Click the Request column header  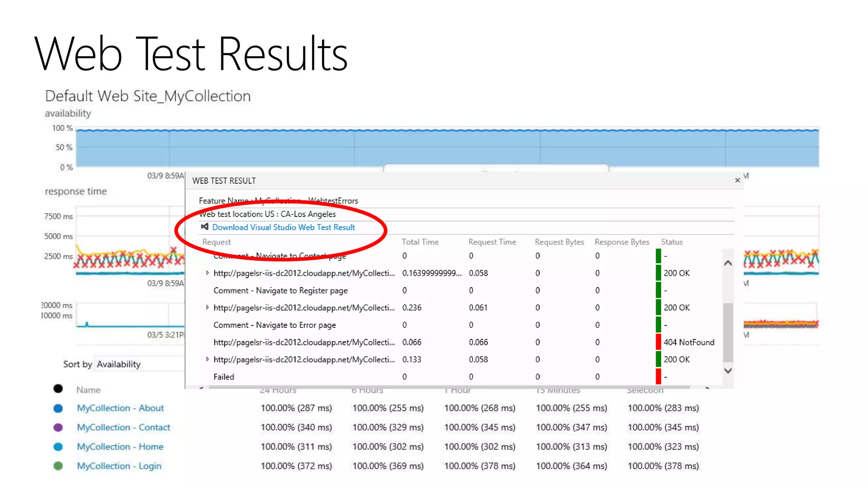click(x=217, y=242)
